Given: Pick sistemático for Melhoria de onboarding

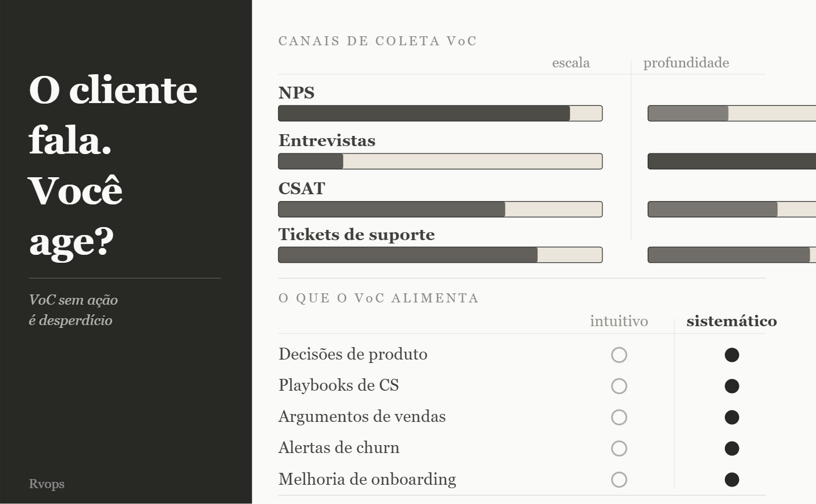Looking at the screenshot, I should click(732, 480).
